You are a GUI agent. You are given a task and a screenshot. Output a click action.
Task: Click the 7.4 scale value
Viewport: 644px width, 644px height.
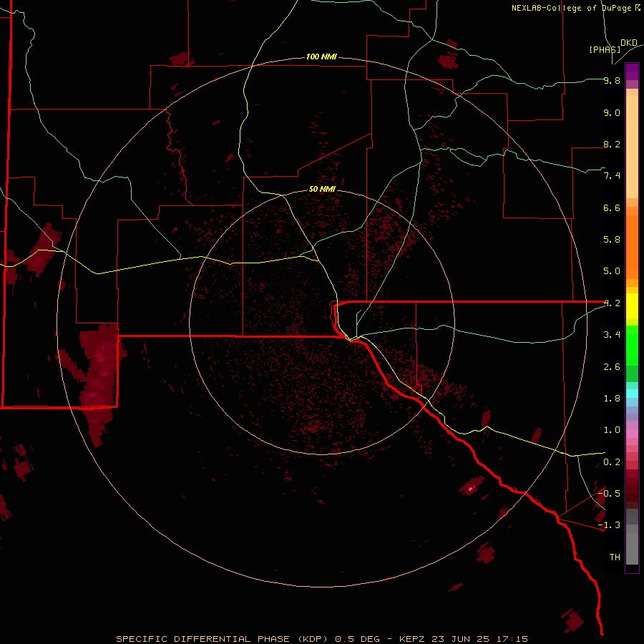tap(612, 176)
